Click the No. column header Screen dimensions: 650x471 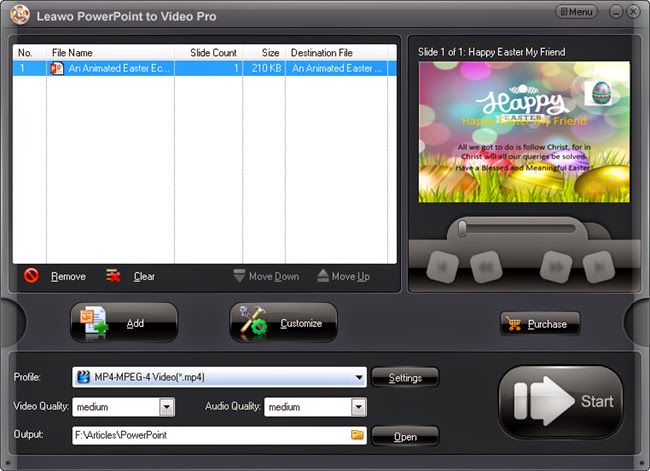pos(29,53)
